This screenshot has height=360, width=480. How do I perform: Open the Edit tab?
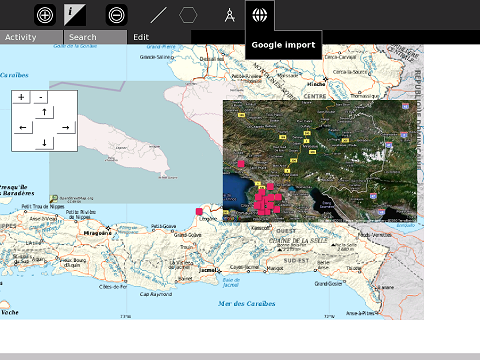point(141,37)
